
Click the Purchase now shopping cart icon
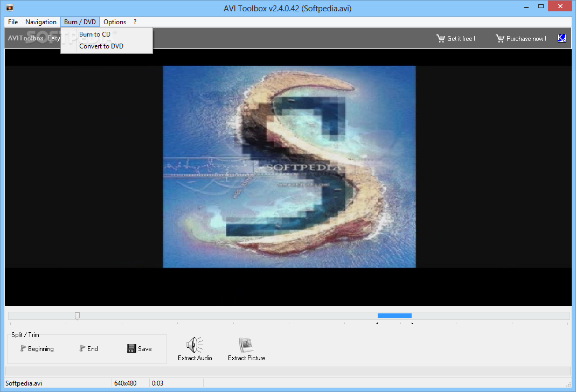499,38
